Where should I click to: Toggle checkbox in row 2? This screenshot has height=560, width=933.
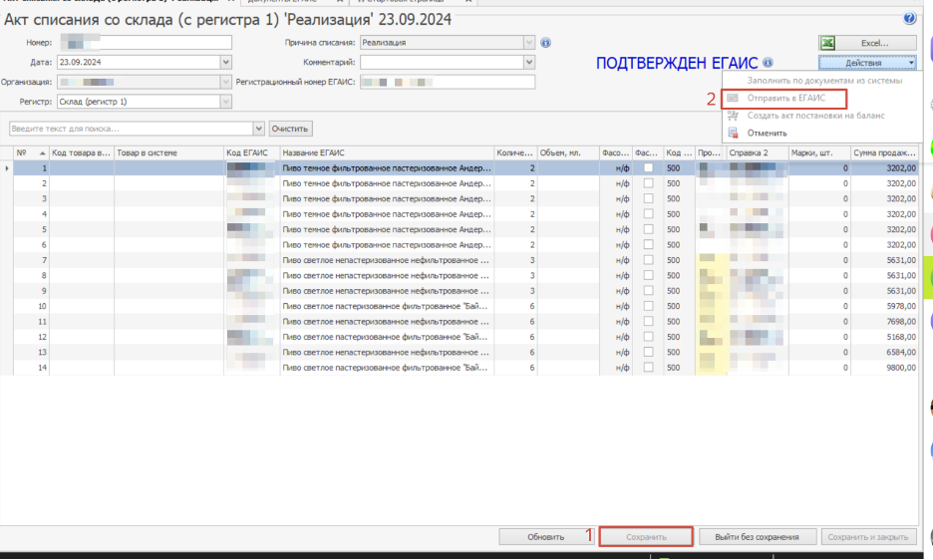pos(648,183)
